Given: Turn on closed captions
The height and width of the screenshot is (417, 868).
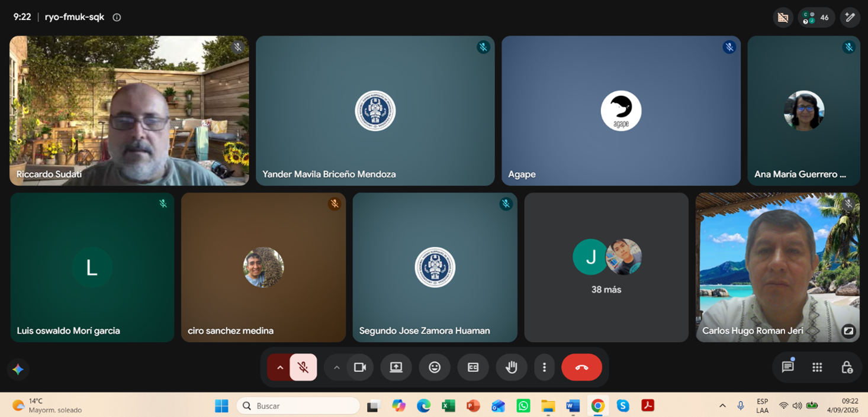Looking at the screenshot, I should [473, 367].
